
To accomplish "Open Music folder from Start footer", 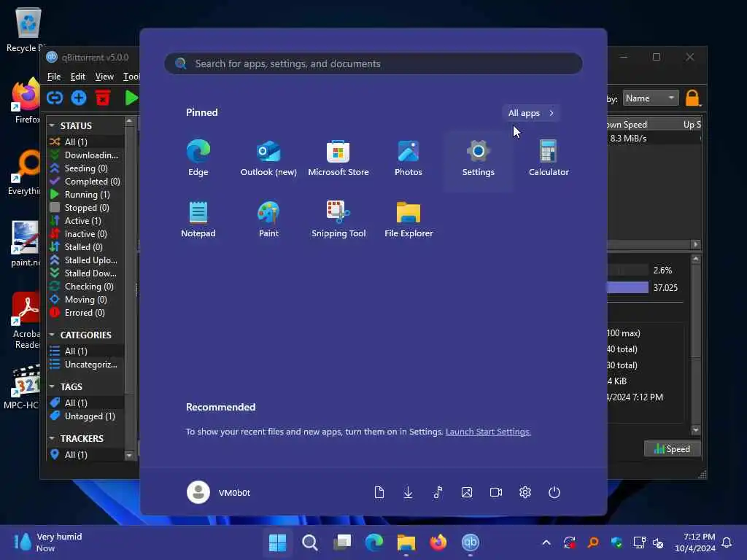I will tap(438, 492).
